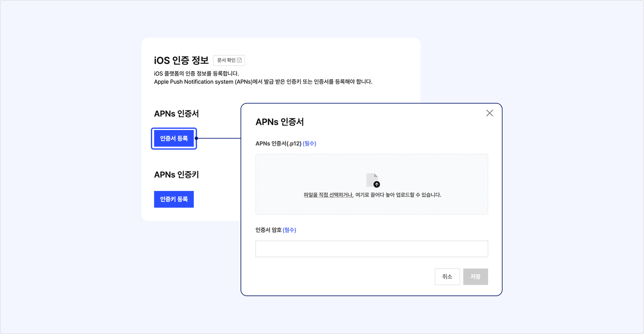The width and height of the screenshot is (644, 334).
Task: Close the APNs 인증서 dialog
Action: click(489, 113)
